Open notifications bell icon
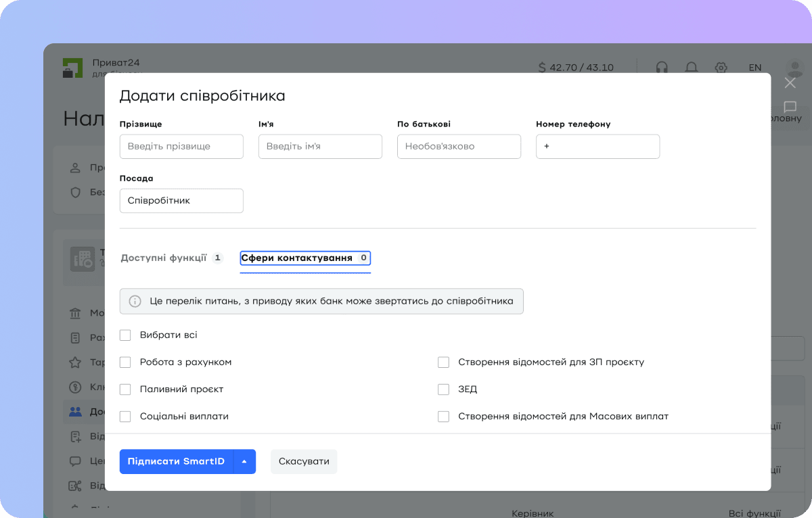 (x=692, y=67)
